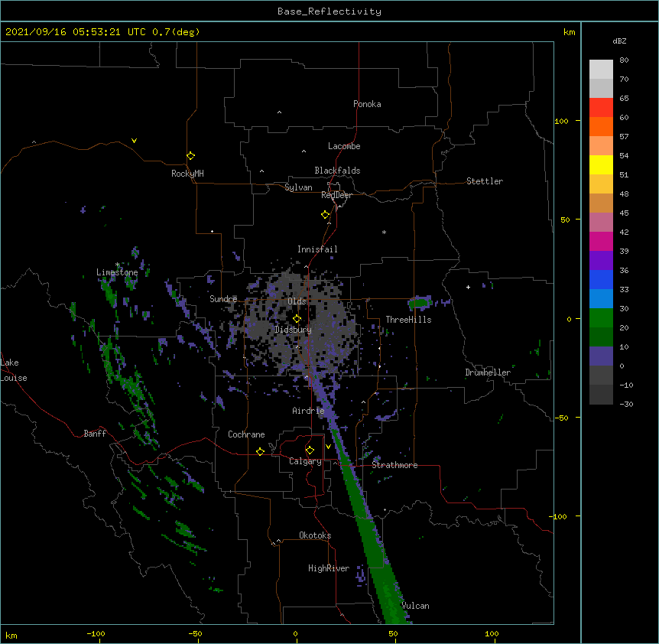Screen dimensions: 659x644
Task: Click the red 65 dBZ color swatch
Action: click(x=601, y=107)
